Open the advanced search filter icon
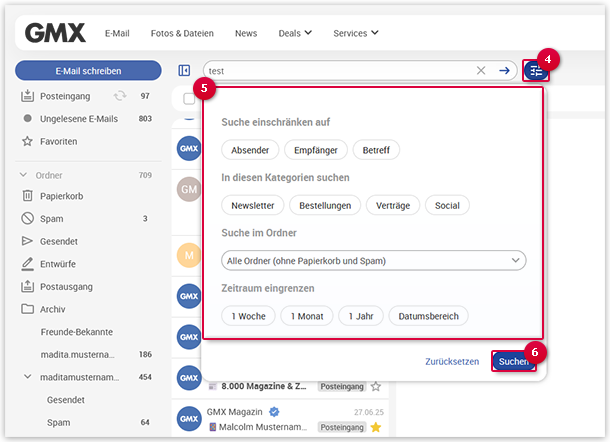The width and height of the screenshot is (610, 442). pyautogui.click(x=535, y=71)
